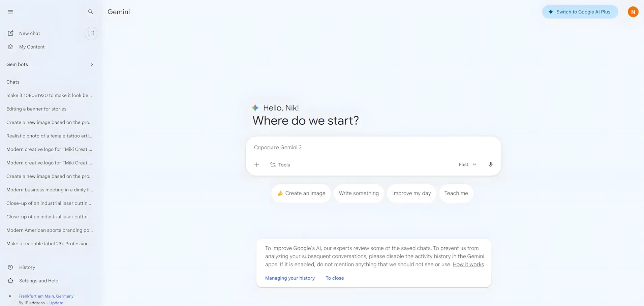Activate voice input with the microphone icon
The image size is (644, 306).
(490, 164)
